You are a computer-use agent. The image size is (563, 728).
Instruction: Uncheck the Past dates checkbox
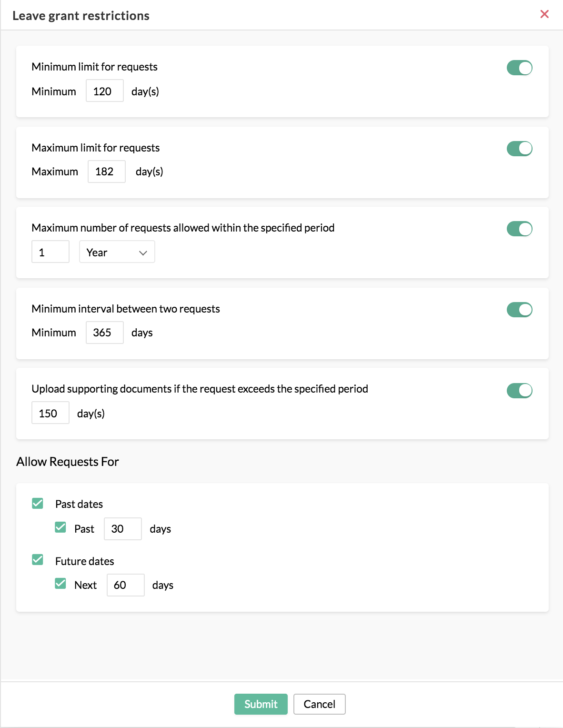[x=38, y=503]
